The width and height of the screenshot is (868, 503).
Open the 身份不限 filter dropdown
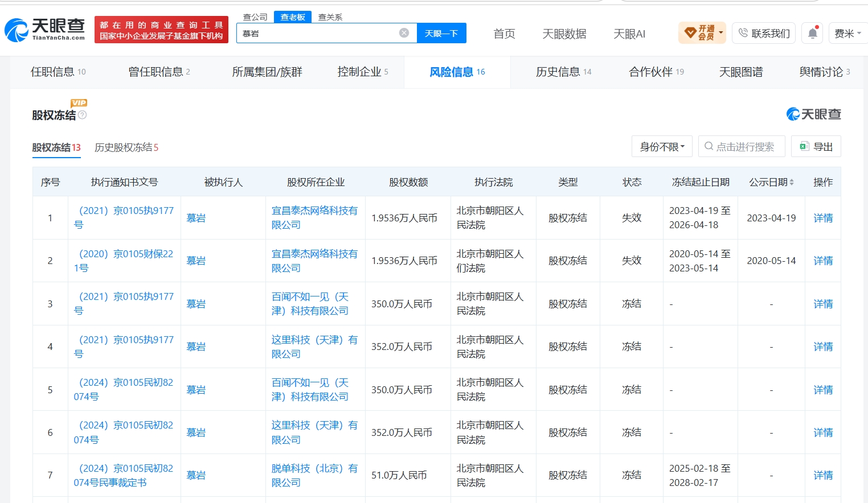coord(662,147)
